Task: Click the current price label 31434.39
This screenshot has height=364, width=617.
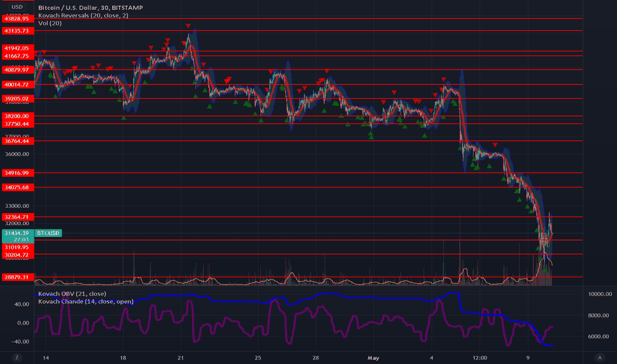Action: coord(18,233)
